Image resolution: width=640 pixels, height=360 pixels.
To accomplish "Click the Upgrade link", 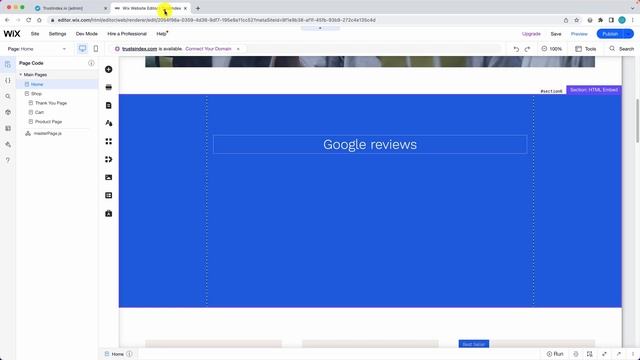I will (x=531, y=34).
